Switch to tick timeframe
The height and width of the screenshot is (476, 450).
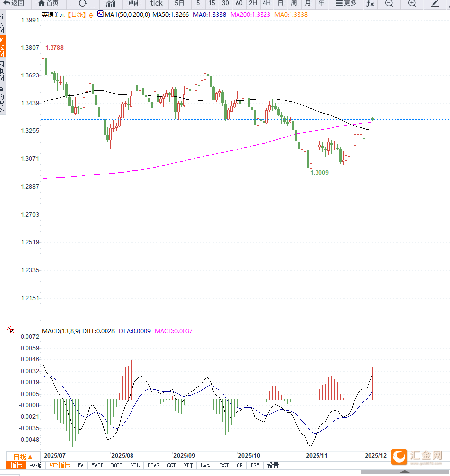point(156,3)
